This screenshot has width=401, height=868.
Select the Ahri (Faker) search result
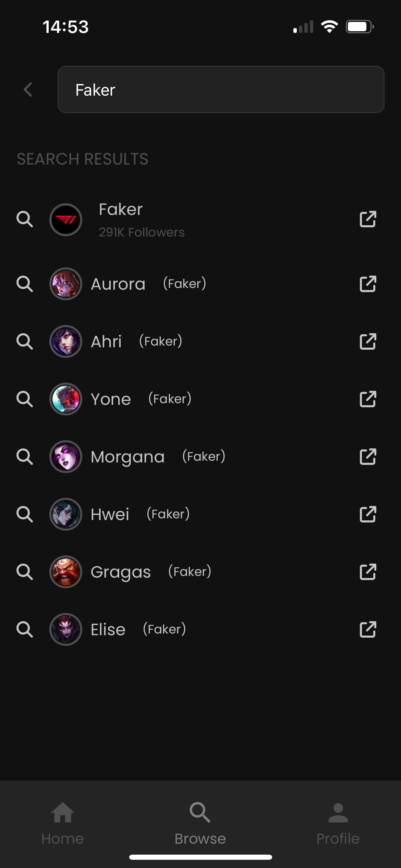[x=136, y=341]
